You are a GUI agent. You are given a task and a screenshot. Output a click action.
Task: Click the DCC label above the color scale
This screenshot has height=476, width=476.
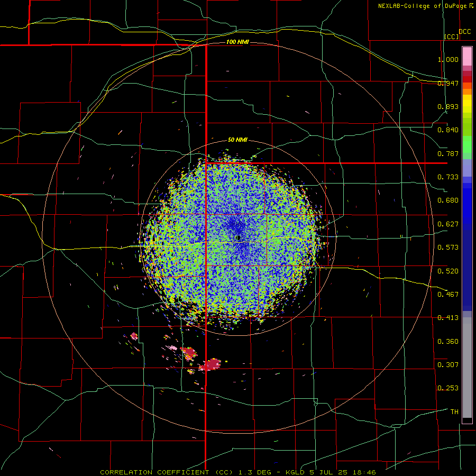(x=464, y=32)
